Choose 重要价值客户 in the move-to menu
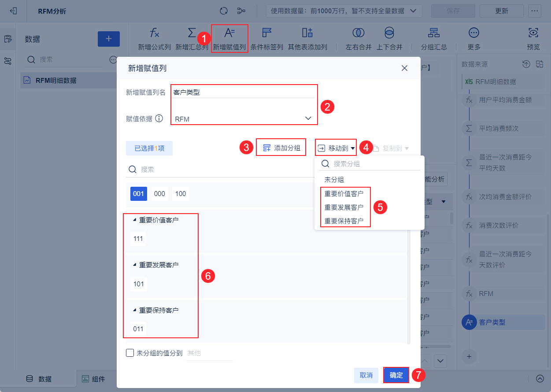The height and width of the screenshot is (392, 551). [x=344, y=193]
